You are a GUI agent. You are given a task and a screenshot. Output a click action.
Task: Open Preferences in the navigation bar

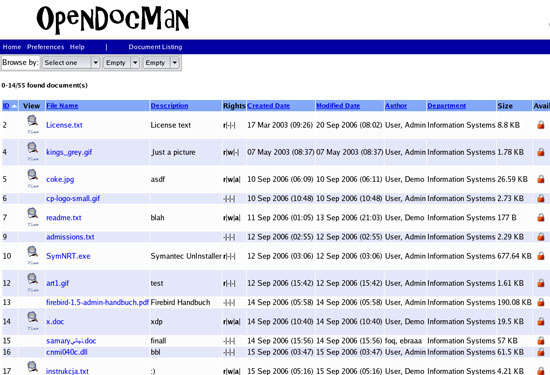[x=46, y=47]
